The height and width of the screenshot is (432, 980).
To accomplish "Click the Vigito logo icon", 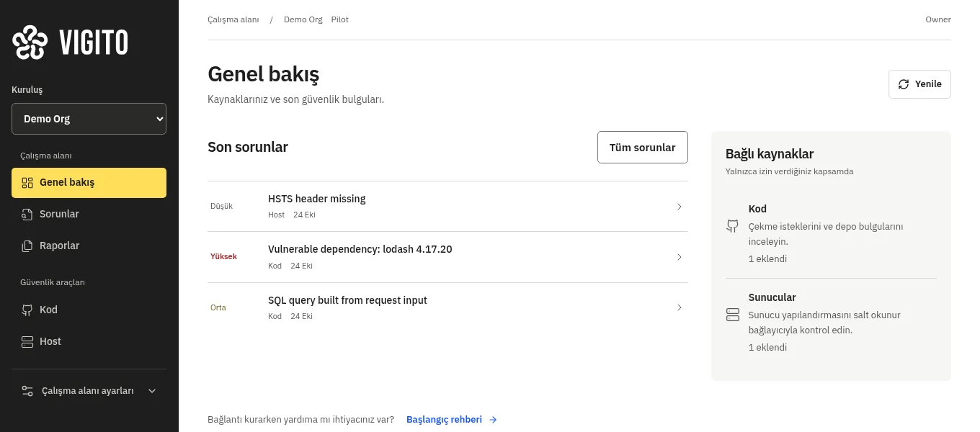I will coord(30,42).
